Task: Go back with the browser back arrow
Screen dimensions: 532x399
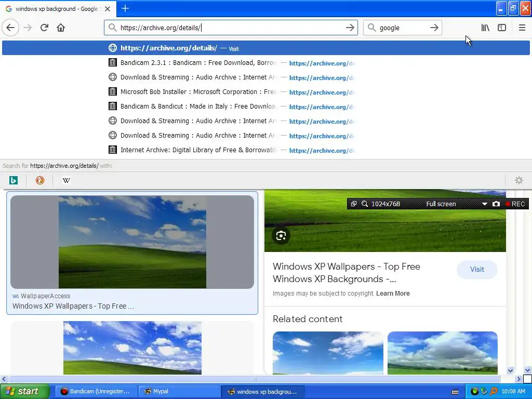Action: point(10,28)
